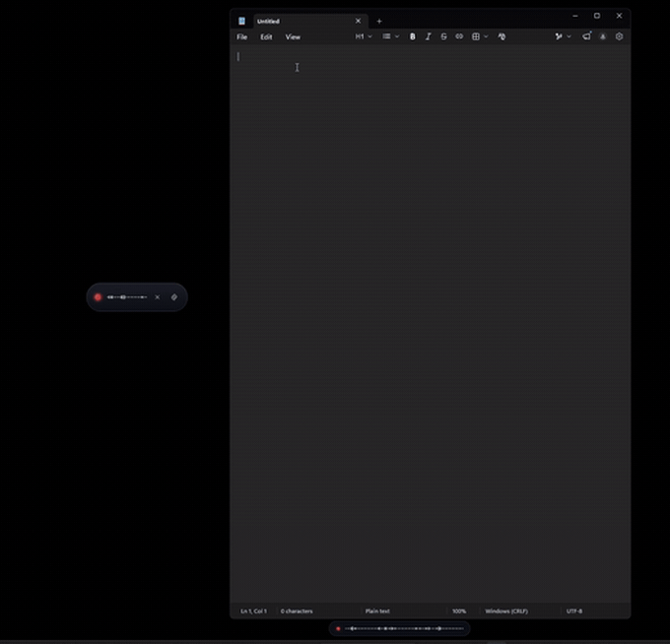Viewport: 670px width, 644px height.
Task: Click the feedback megaphone icon
Action: (x=586, y=36)
